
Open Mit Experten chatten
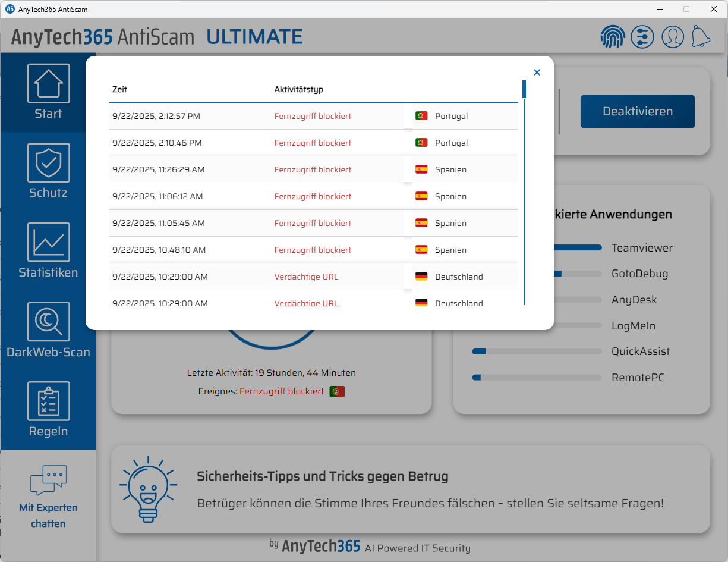pyautogui.click(x=48, y=497)
